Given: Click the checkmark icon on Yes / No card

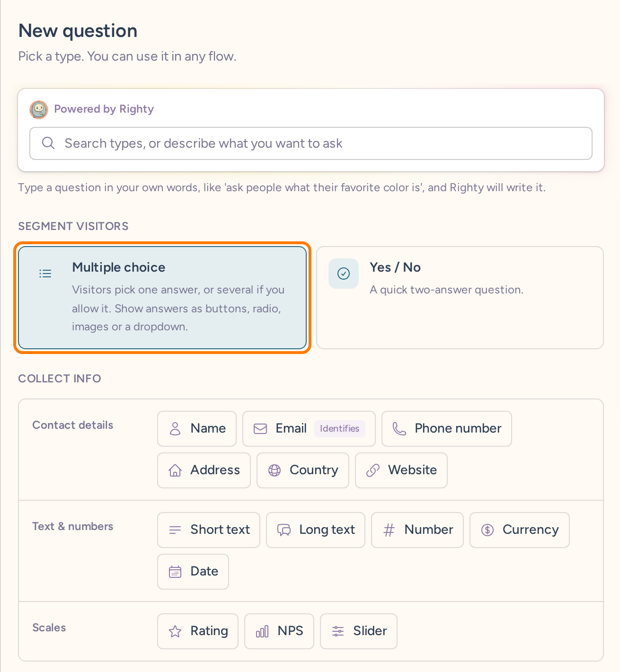Looking at the screenshot, I should tap(344, 274).
